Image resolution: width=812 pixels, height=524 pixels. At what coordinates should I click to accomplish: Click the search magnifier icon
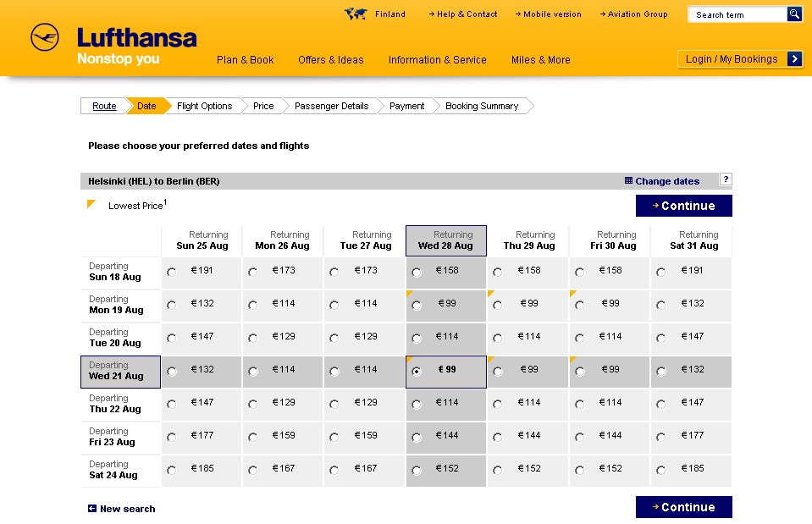pyautogui.click(x=794, y=14)
